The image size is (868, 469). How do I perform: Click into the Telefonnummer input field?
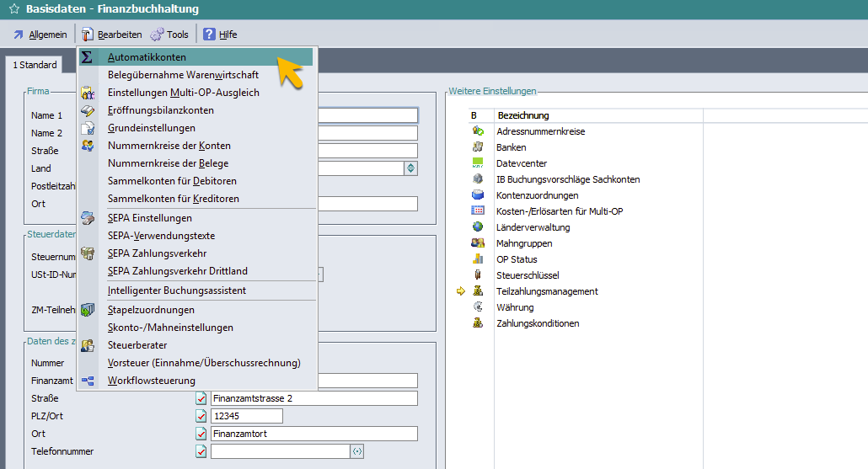click(x=280, y=451)
